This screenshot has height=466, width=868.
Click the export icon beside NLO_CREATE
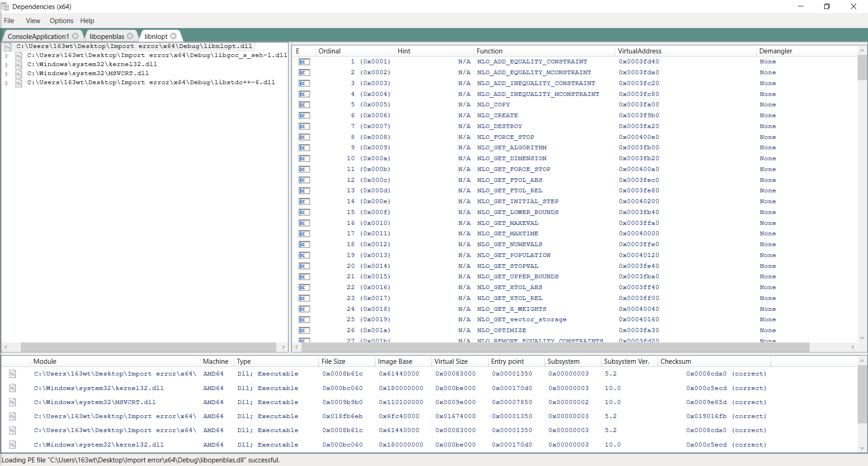pos(304,115)
